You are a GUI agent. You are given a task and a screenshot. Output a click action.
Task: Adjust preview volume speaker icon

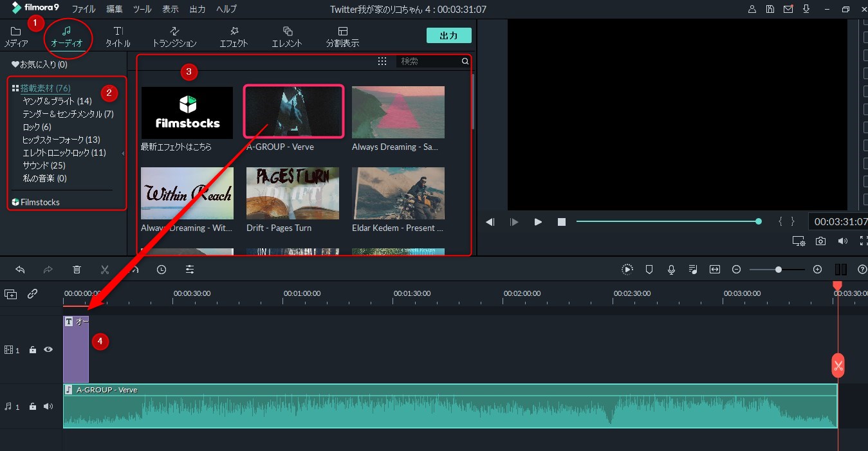coord(843,241)
